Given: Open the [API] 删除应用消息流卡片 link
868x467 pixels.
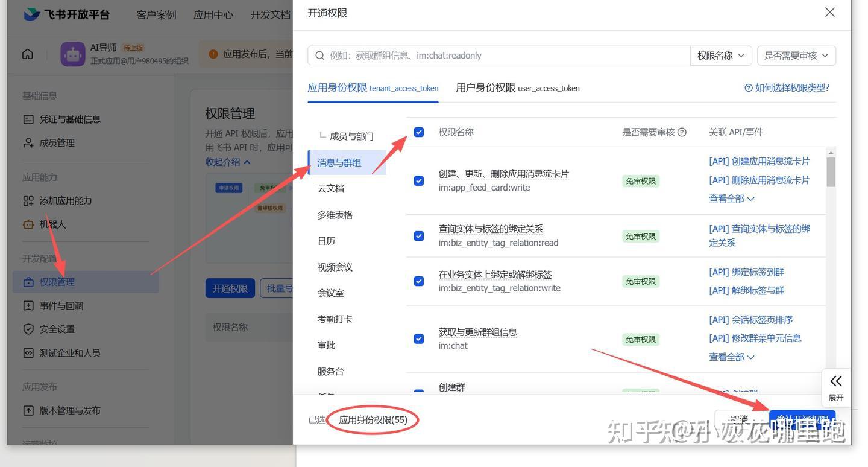Looking at the screenshot, I should point(759,180).
